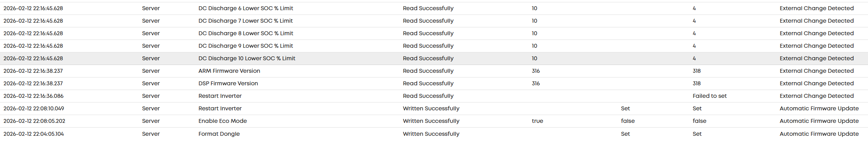Select 'Read Successfully' in DC Discharge 6 row
The width and height of the screenshot is (868, 144).
[428, 8]
